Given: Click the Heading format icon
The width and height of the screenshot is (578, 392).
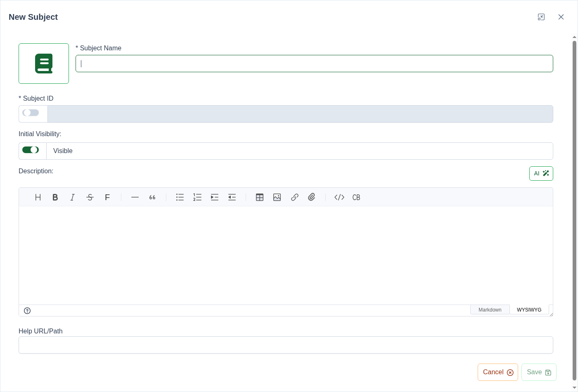Looking at the screenshot, I should [x=38, y=197].
